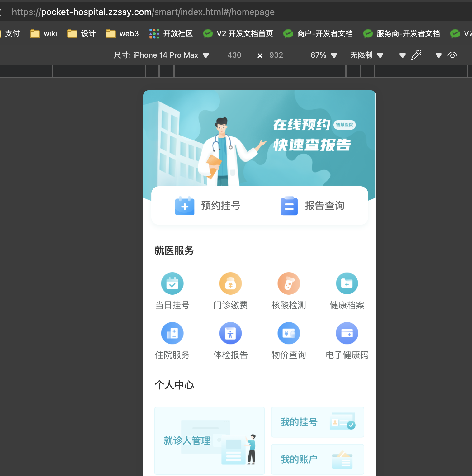Image resolution: width=472 pixels, height=476 pixels.
Task: Click the 商户-开发者文档 green favicon
Action: (288, 33)
